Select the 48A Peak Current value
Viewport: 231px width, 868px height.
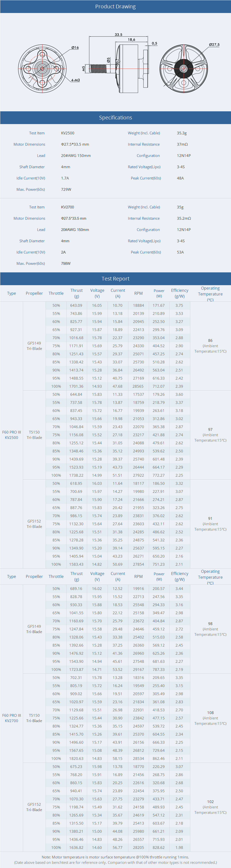180,178
